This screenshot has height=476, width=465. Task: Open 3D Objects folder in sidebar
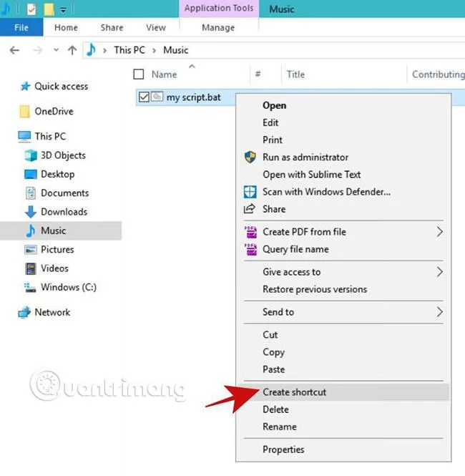64,155
